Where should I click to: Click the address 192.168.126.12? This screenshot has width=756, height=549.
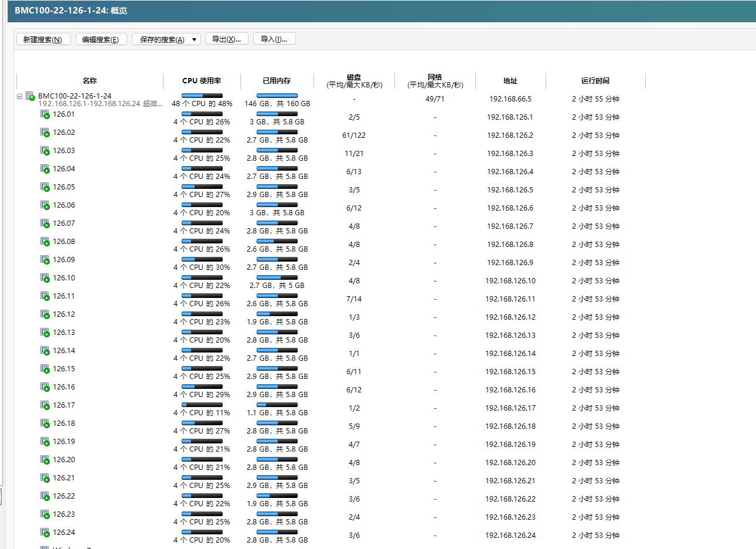point(510,317)
